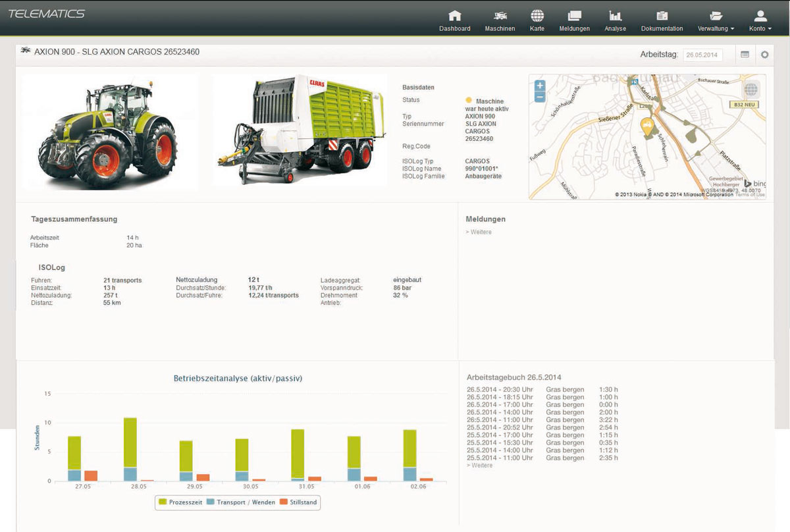790x532 pixels.
Task: Open the Dokumentation clipboard icon
Action: (662, 16)
